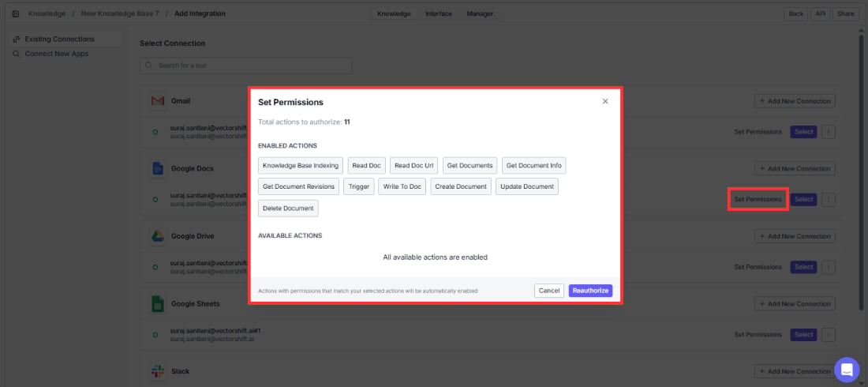Switch to the Knowledge tab

[394, 14]
